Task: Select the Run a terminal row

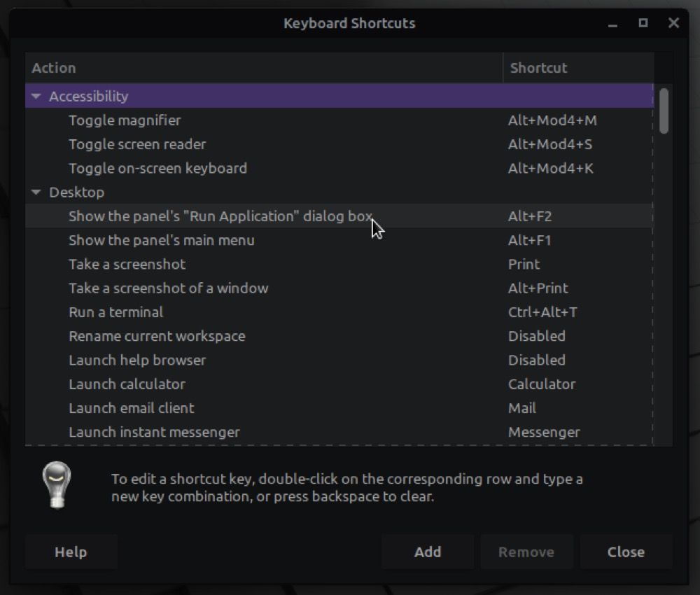Action: coord(115,312)
